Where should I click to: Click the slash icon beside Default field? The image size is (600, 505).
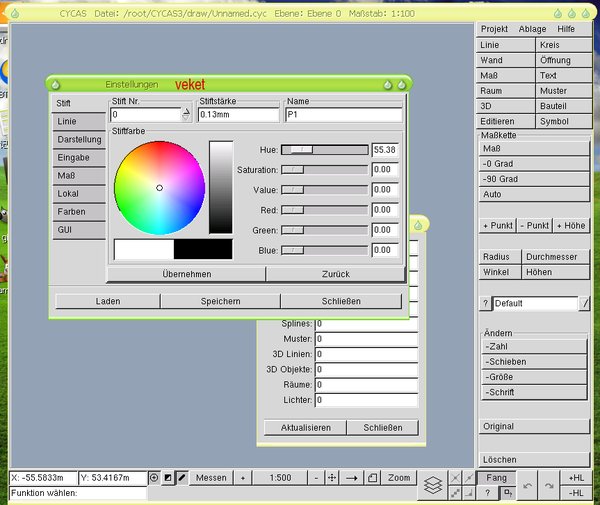tap(585, 303)
